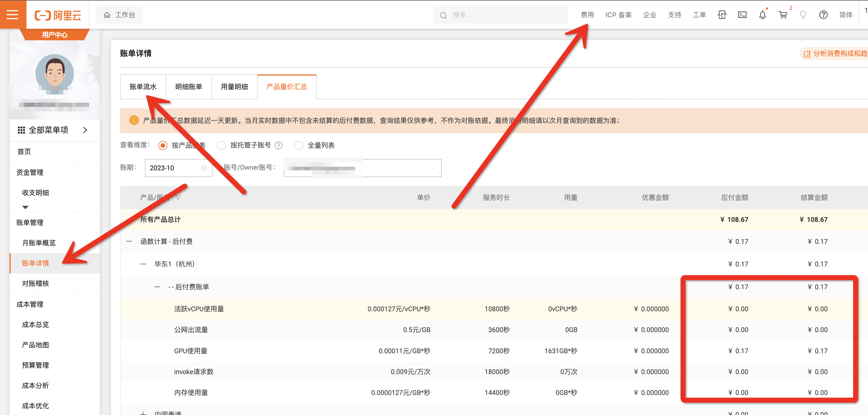Viewport: 868px width, 415px height.
Task: Open the API tools icon
Action: pyautogui.click(x=722, y=15)
